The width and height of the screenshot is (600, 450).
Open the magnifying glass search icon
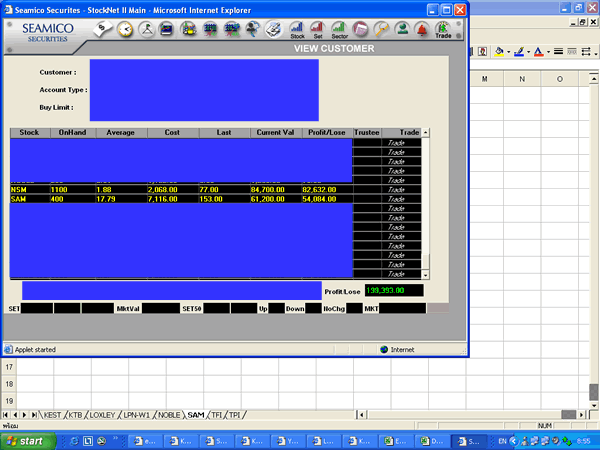(381, 29)
